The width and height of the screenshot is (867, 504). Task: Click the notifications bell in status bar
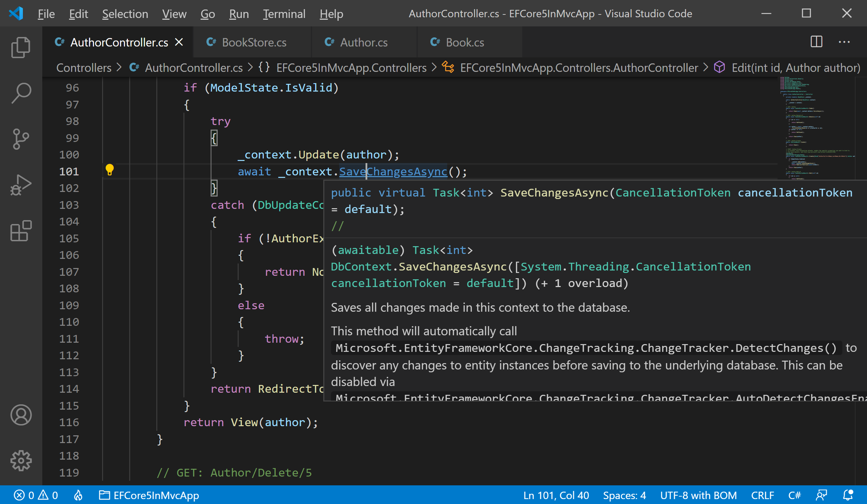tap(848, 495)
